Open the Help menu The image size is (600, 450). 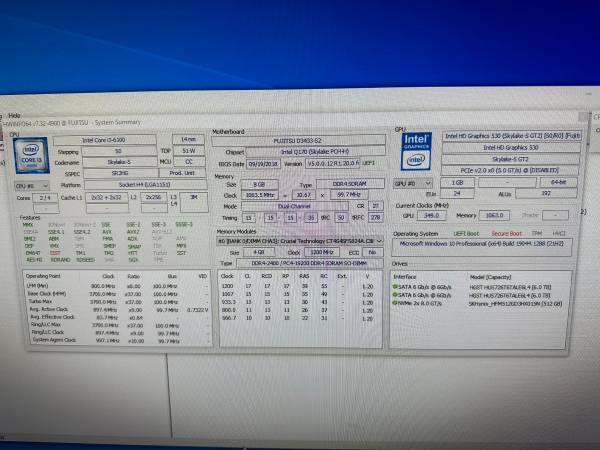[x=14, y=115]
